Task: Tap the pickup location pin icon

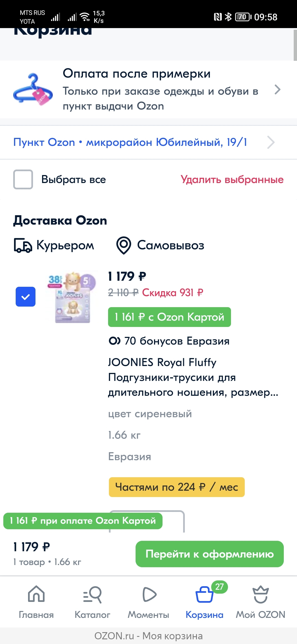Action: [x=124, y=245]
